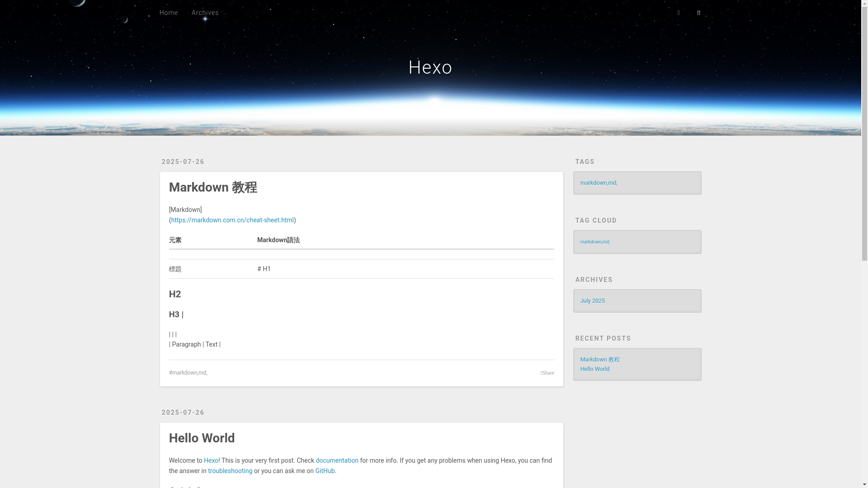
Task: Open the Hello World post title
Action: [x=202, y=438]
